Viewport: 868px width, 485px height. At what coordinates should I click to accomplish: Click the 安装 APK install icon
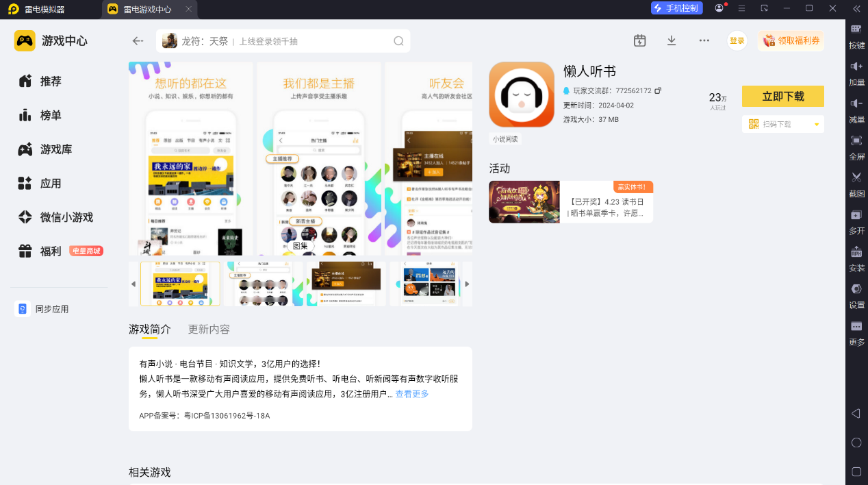pyautogui.click(x=856, y=251)
